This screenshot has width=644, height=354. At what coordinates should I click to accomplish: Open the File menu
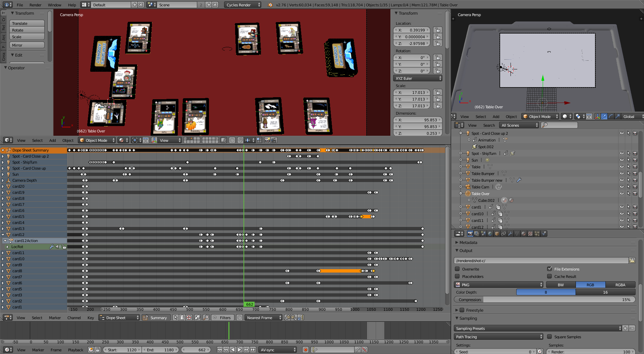[x=20, y=5]
